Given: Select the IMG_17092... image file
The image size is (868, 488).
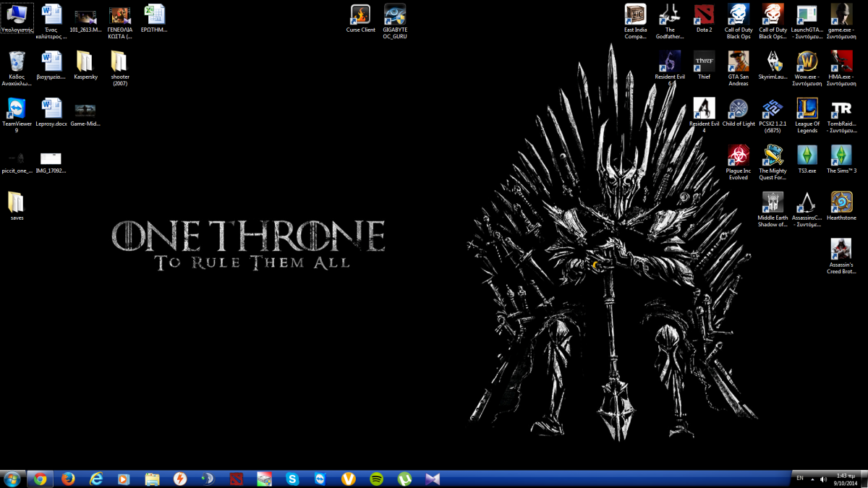Looking at the screenshot, I should tap(51, 163).
